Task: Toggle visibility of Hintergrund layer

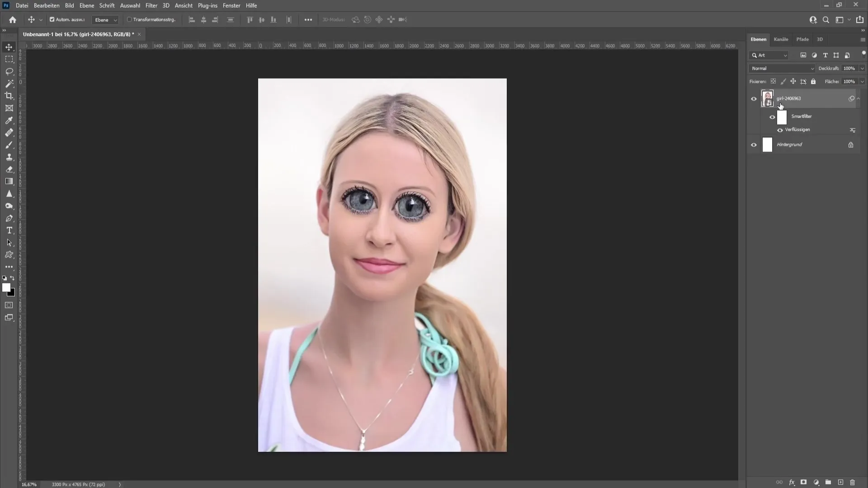Action: tap(754, 144)
